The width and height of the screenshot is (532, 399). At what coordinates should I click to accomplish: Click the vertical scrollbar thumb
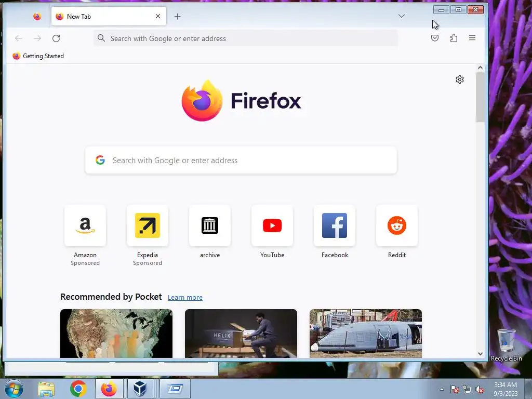(x=480, y=97)
